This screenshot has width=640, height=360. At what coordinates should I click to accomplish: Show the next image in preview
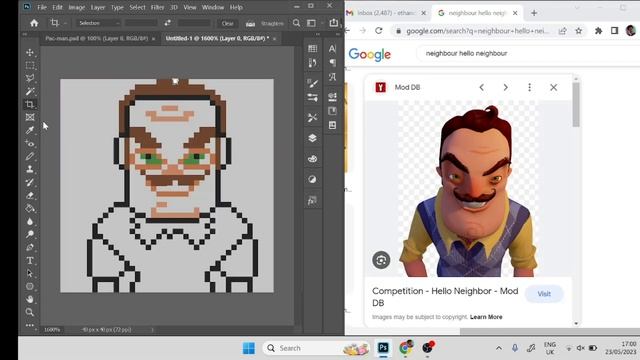click(x=505, y=87)
